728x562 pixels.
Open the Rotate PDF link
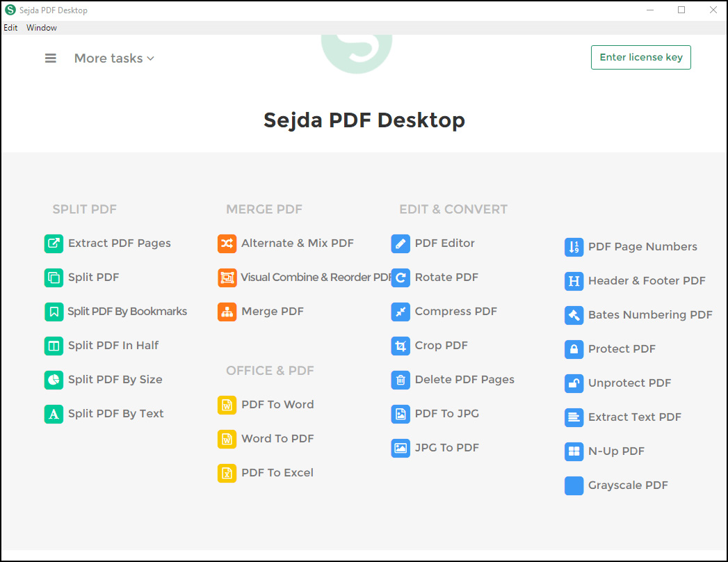point(446,278)
